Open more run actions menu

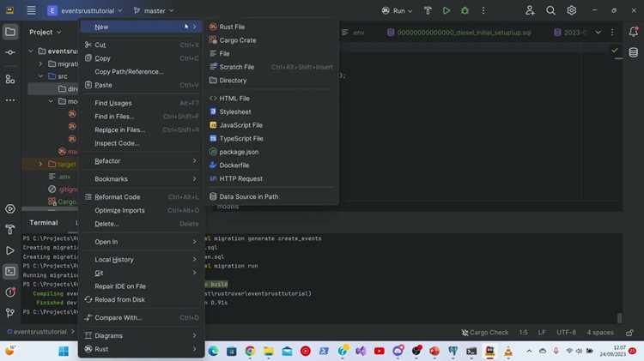pos(483,10)
